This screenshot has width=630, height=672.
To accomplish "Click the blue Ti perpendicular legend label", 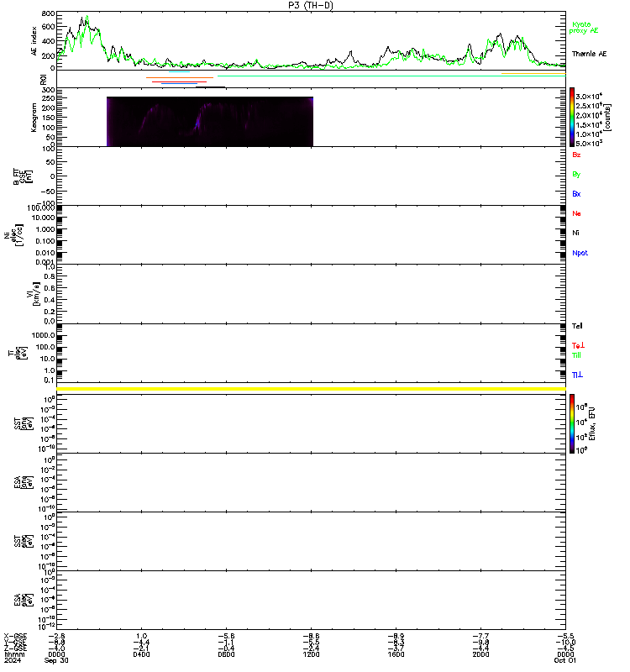I will (577, 375).
